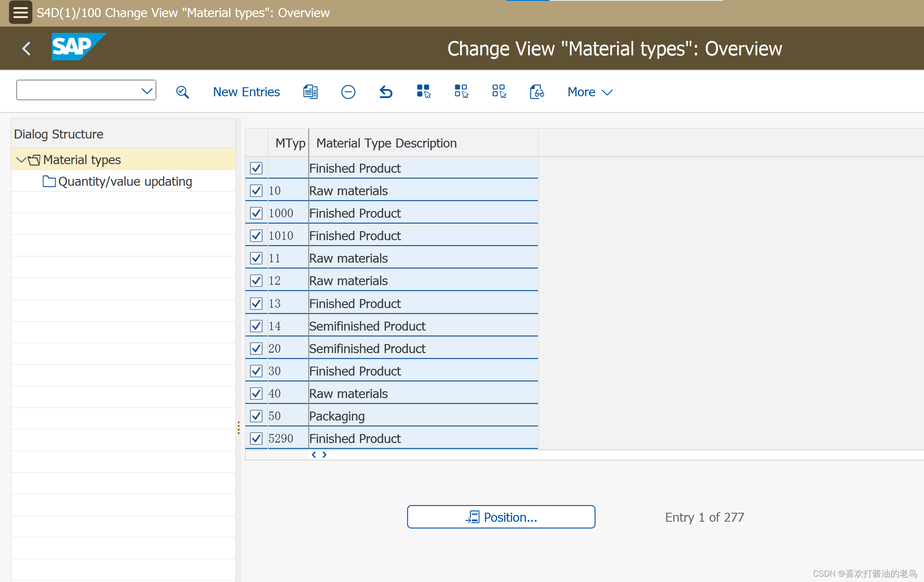This screenshot has height=582, width=924.
Task: Toggle checkbox for MTyp 10 Raw materials
Action: coord(256,191)
